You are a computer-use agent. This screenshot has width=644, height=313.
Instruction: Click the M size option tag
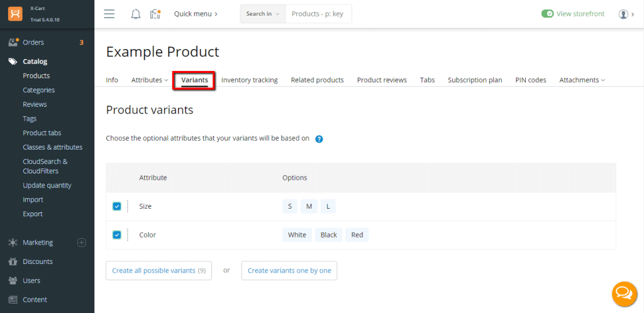(x=309, y=206)
